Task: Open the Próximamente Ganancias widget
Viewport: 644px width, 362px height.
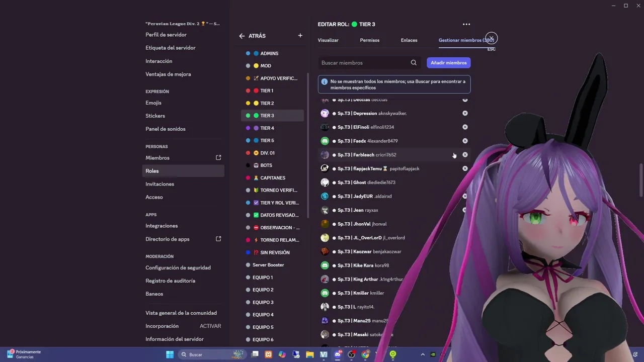Action: pyautogui.click(x=24, y=354)
